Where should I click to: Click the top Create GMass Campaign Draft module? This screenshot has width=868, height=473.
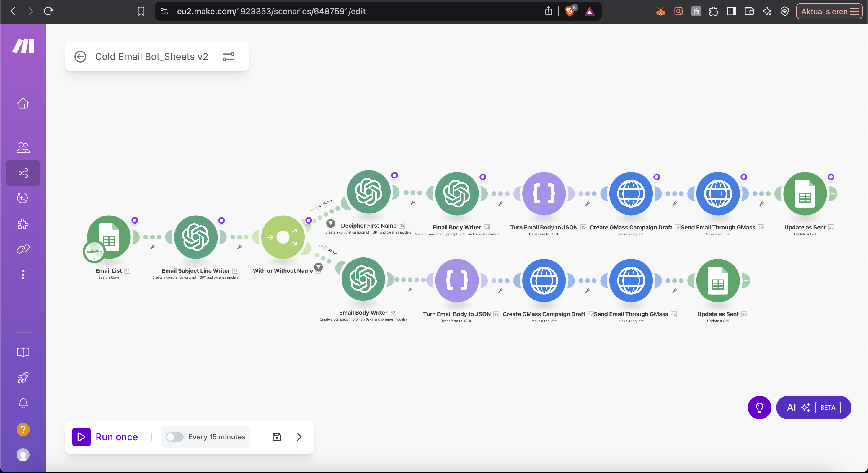coord(631,193)
